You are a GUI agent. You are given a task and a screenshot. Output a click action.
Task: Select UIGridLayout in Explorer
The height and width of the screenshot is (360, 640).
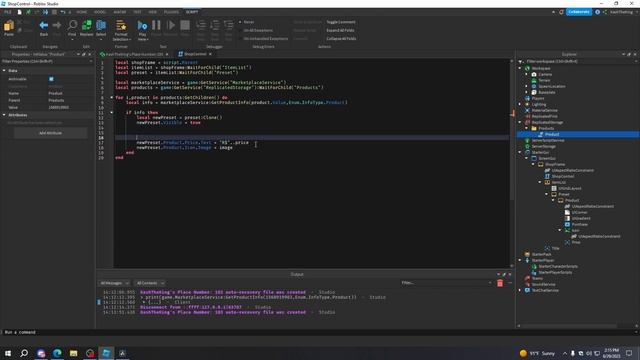pos(569,188)
